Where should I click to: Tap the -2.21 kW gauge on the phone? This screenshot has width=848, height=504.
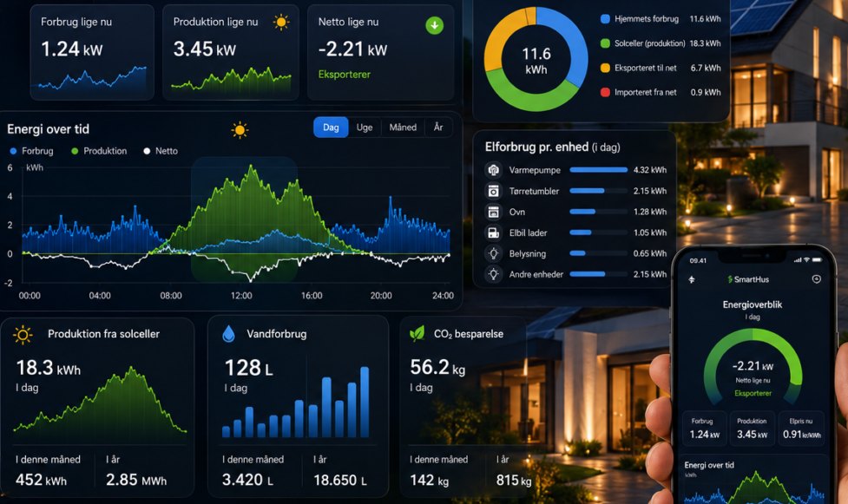[753, 367]
